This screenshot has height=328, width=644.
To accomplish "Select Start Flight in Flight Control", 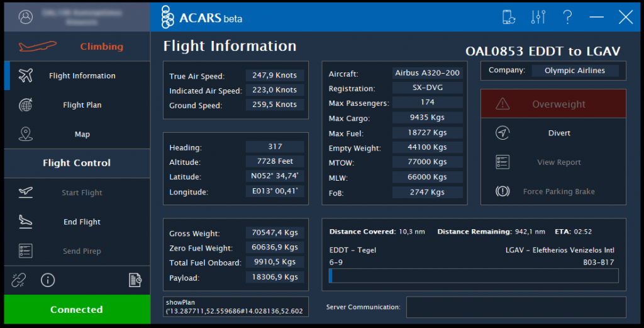I will click(x=77, y=193).
